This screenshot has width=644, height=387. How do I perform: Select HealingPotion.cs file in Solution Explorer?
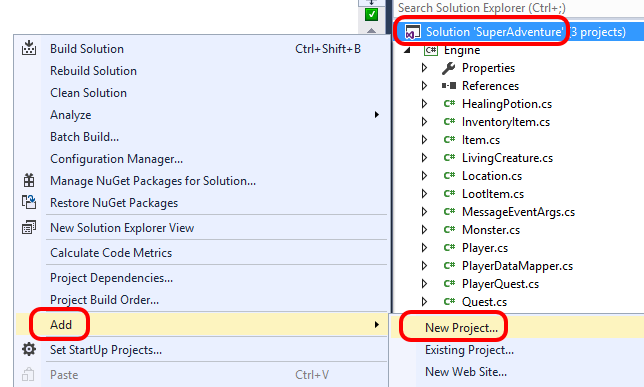(x=507, y=104)
